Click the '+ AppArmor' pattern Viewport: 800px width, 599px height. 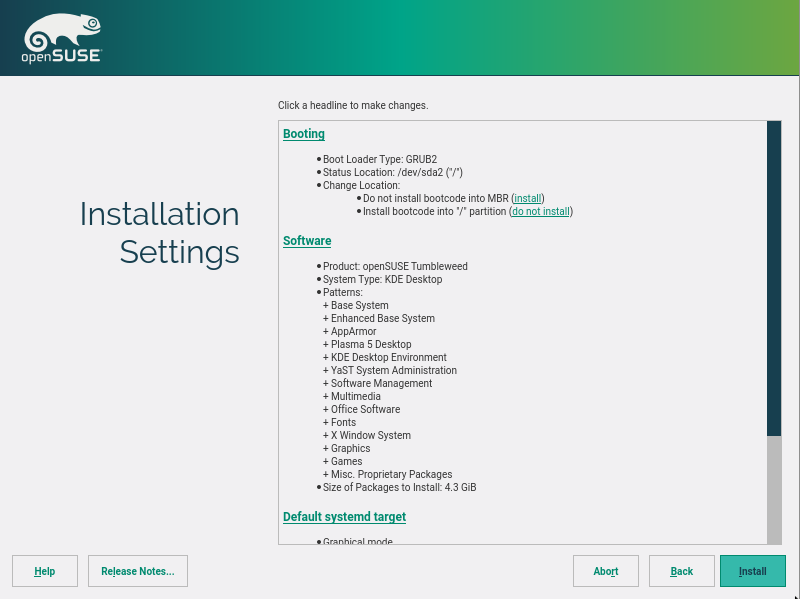coord(349,331)
